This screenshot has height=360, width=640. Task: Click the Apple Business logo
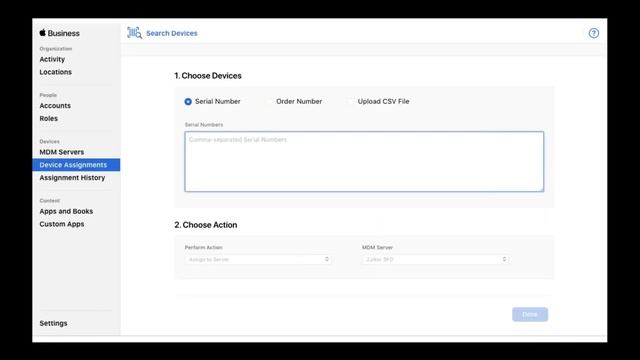pyautogui.click(x=60, y=33)
